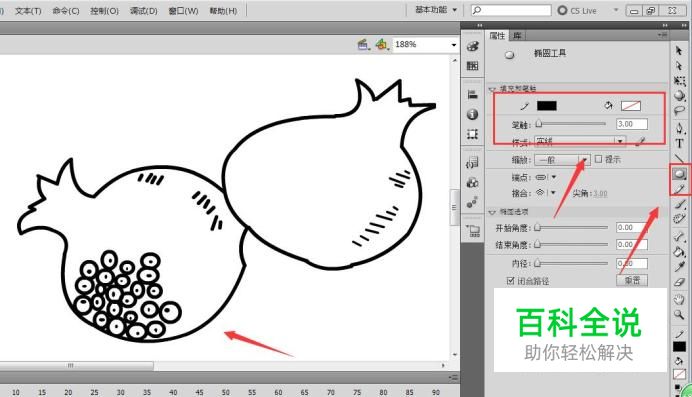The height and width of the screenshot is (397, 692).
Task: Select the Deco tool
Action: tap(679, 219)
